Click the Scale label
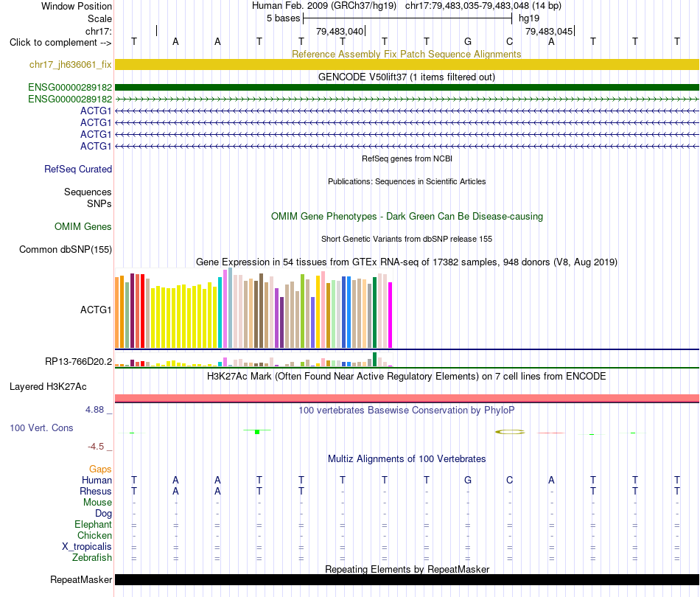 [x=99, y=18]
